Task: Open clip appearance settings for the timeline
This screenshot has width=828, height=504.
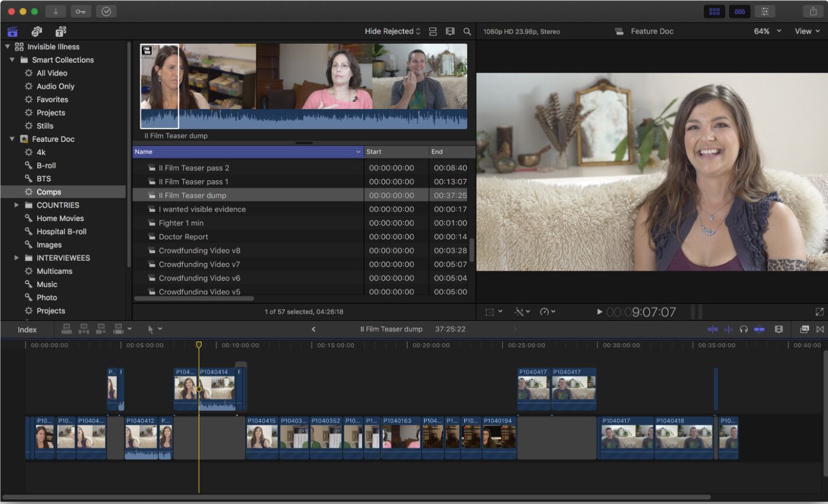Action: tap(779, 329)
